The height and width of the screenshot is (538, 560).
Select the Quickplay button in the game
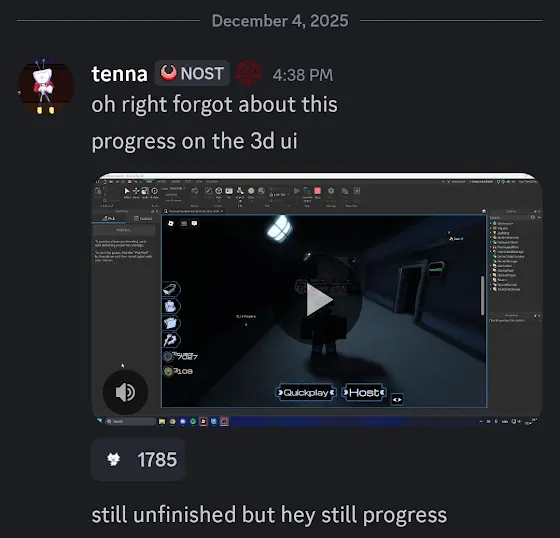click(x=306, y=393)
